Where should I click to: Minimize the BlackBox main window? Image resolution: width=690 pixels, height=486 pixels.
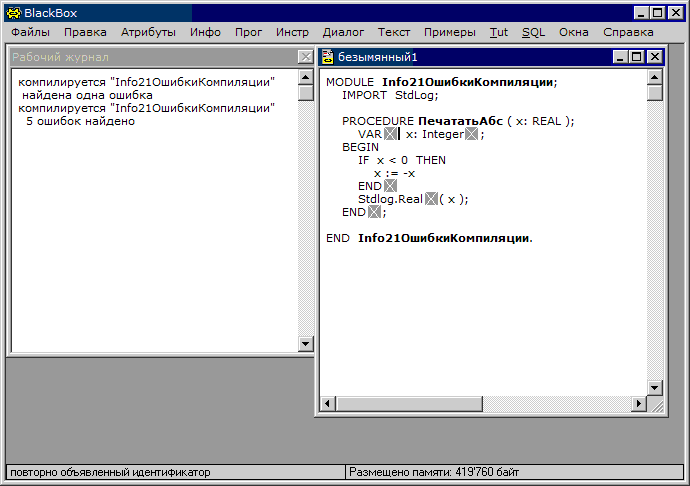pos(642,13)
